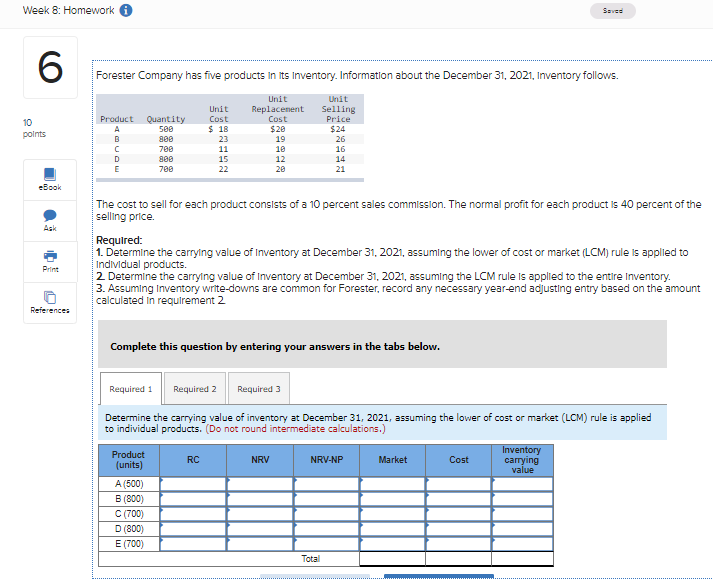The width and height of the screenshot is (713, 579).
Task: Click the NRV-NP field for product E (700)
Action: (326, 544)
